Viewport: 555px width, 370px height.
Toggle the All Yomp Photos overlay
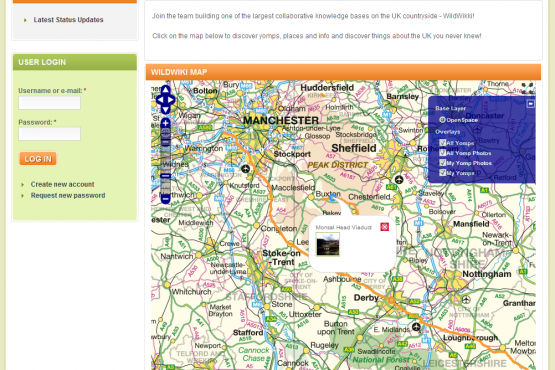pos(442,153)
